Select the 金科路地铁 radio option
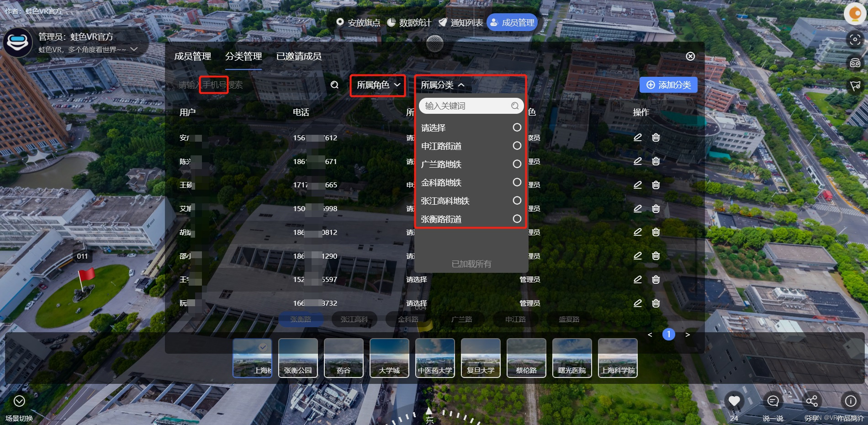Viewport: 868px width, 425px height. coord(517,182)
